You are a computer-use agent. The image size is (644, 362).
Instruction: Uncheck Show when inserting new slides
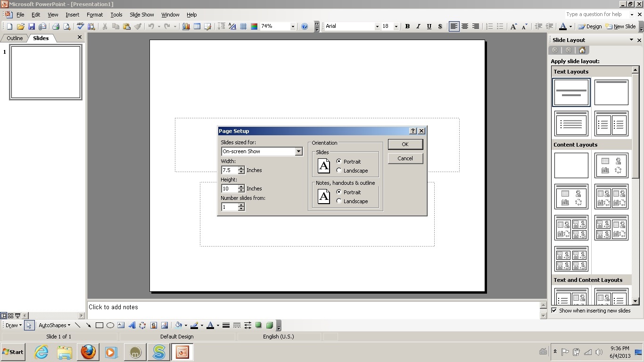point(554,310)
